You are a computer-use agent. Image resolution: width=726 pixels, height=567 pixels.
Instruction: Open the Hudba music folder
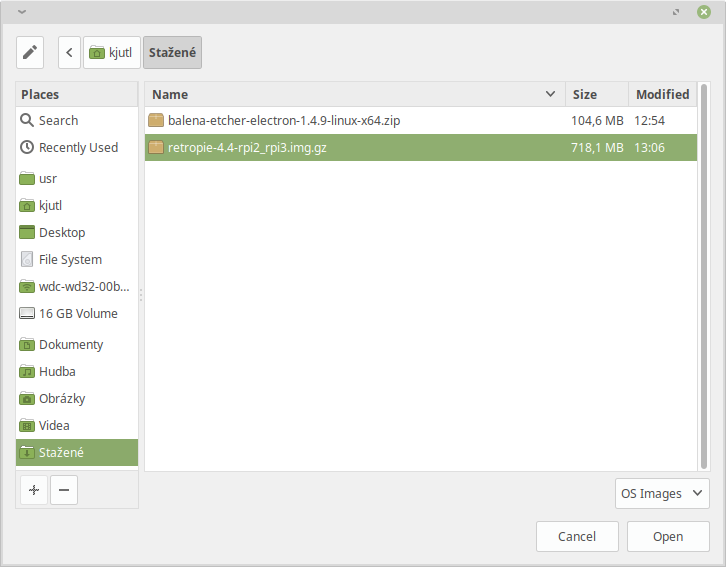tap(77, 372)
